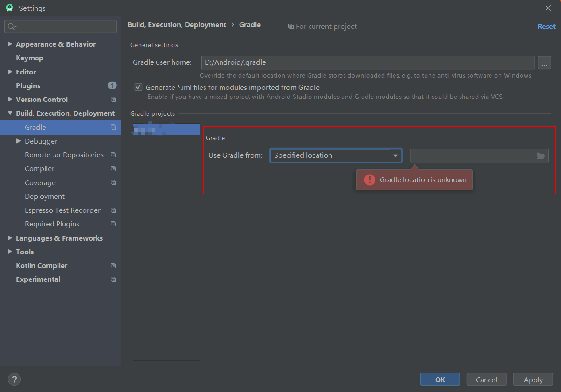
Task: Expand the Tools section
Action: (10, 252)
